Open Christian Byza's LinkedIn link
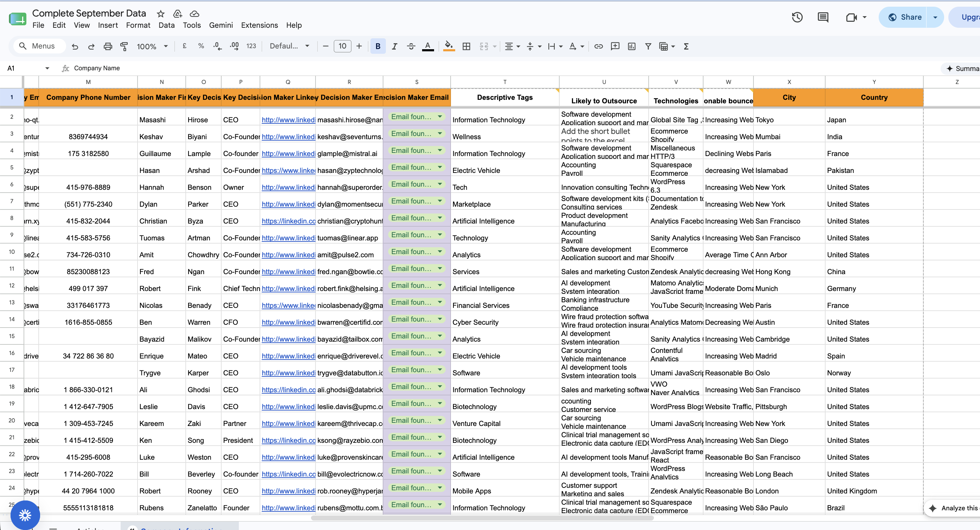This screenshot has height=530, width=980. [288, 221]
